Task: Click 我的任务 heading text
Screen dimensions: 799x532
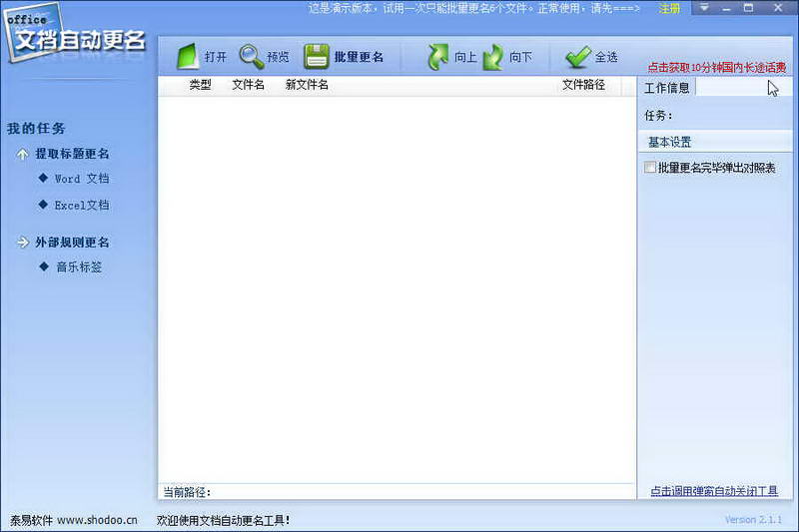Action: click(36, 129)
